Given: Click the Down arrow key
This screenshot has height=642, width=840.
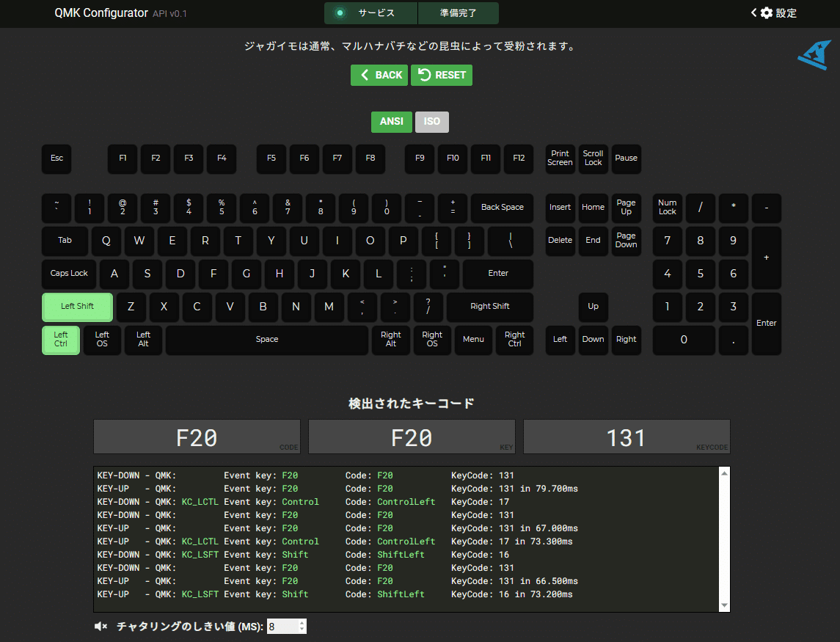Looking at the screenshot, I should point(593,340).
